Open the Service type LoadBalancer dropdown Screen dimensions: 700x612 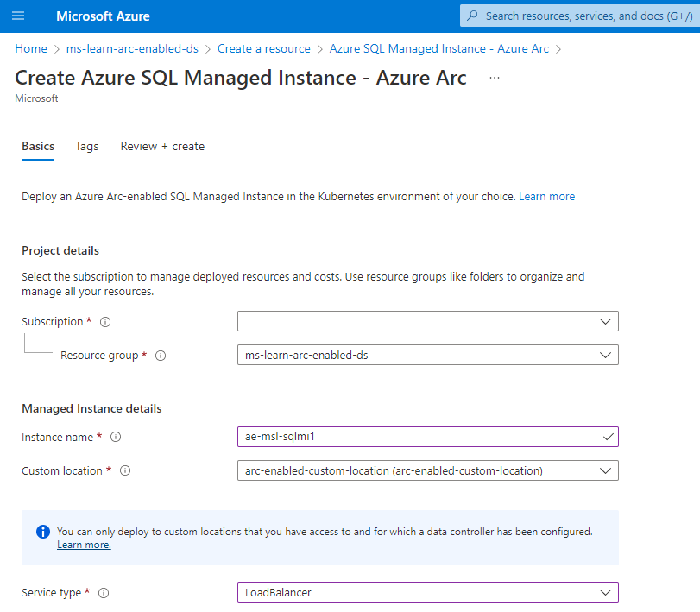427,592
